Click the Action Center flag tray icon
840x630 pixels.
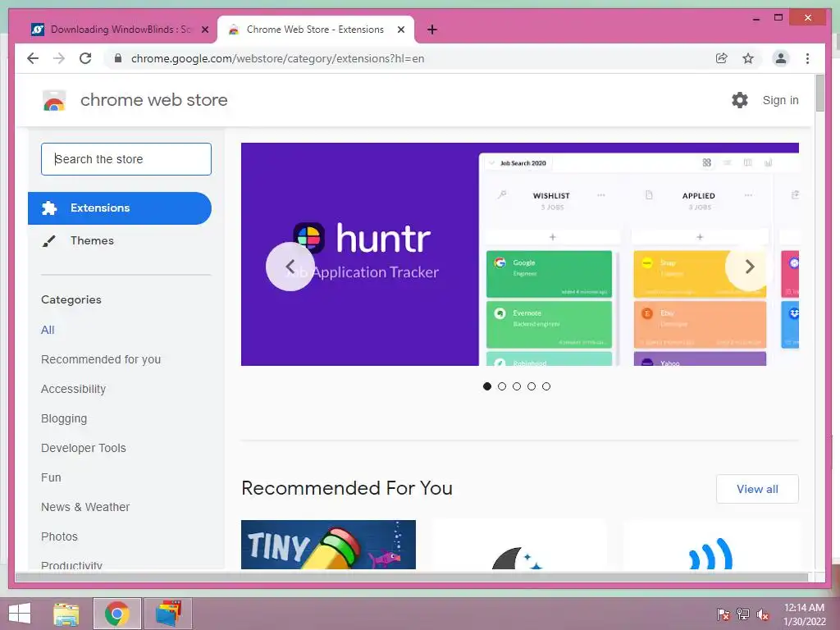click(x=724, y=614)
